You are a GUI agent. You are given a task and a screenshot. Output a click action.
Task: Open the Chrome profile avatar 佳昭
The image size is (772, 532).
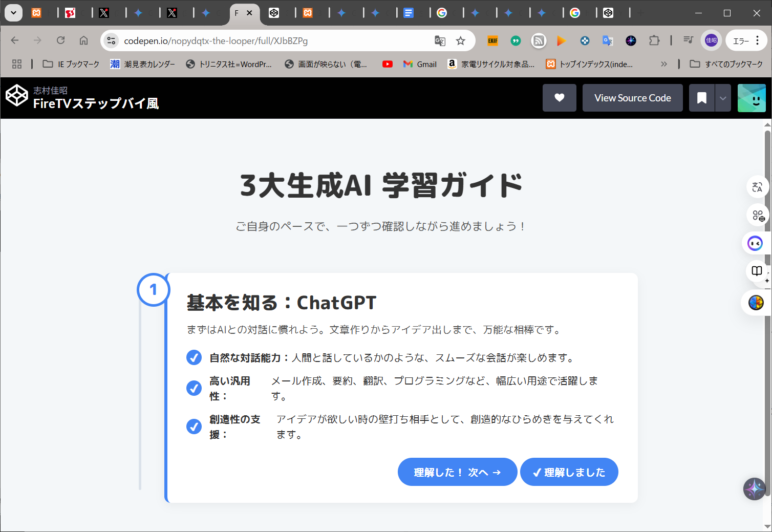tap(712, 40)
